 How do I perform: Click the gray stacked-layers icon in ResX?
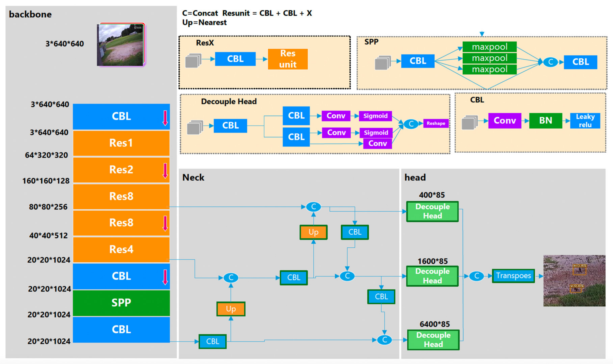point(193,60)
